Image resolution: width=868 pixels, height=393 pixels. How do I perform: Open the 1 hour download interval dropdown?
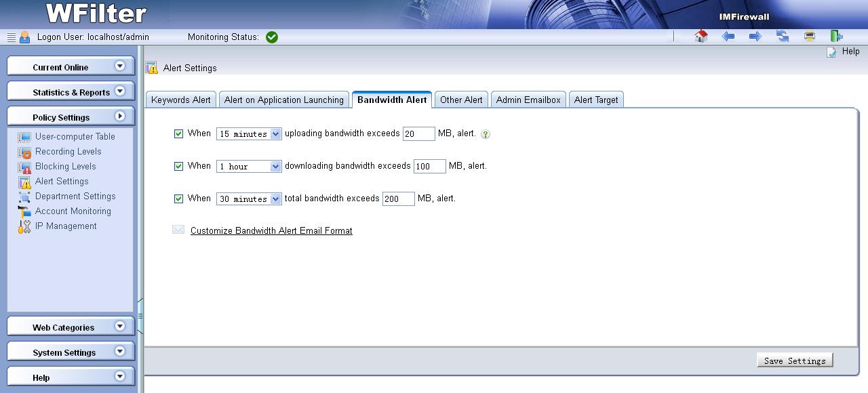point(249,166)
